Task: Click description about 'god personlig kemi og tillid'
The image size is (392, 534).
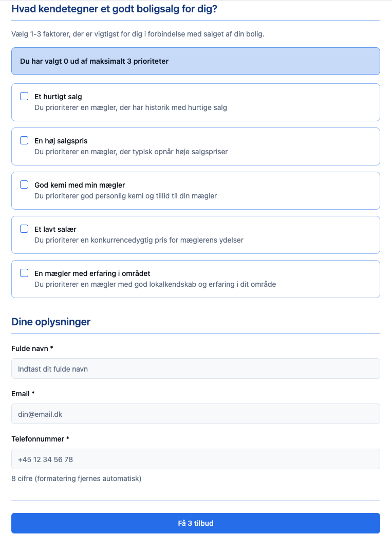Action: point(125,196)
